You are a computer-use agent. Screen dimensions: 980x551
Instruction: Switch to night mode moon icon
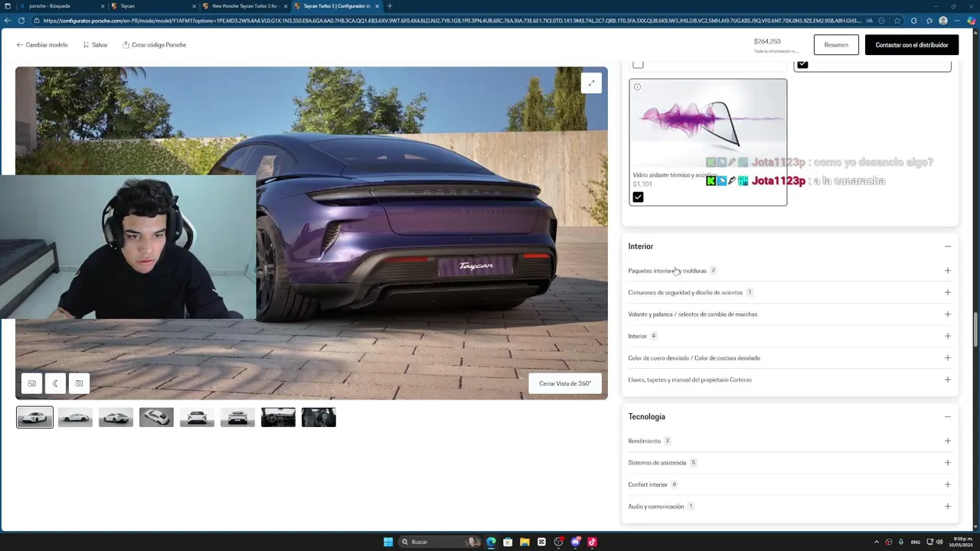[55, 383]
